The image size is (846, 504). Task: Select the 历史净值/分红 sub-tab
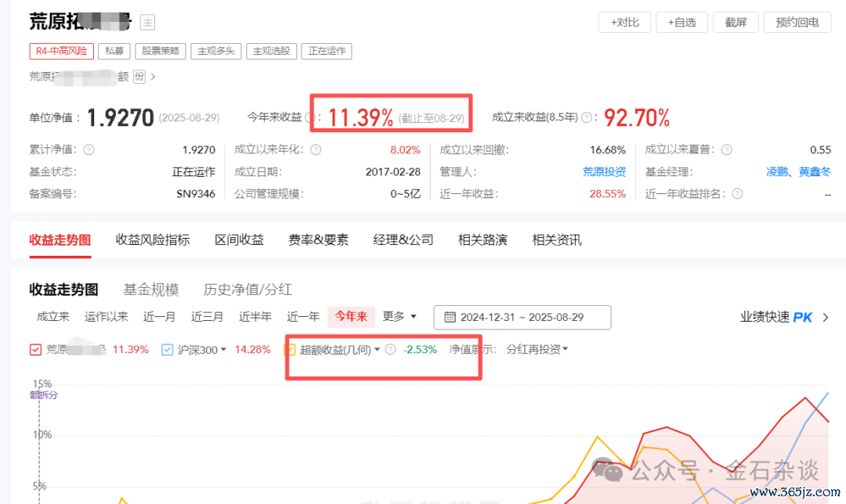coord(248,290)
